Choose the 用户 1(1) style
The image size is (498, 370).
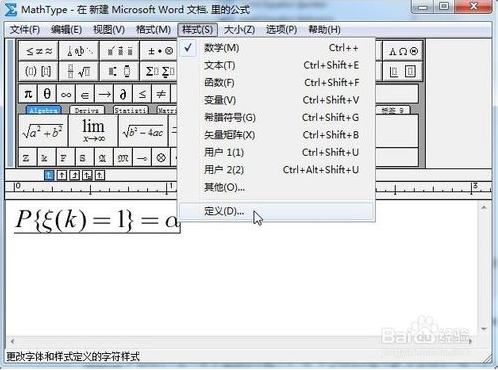click(x=277, y=152)
